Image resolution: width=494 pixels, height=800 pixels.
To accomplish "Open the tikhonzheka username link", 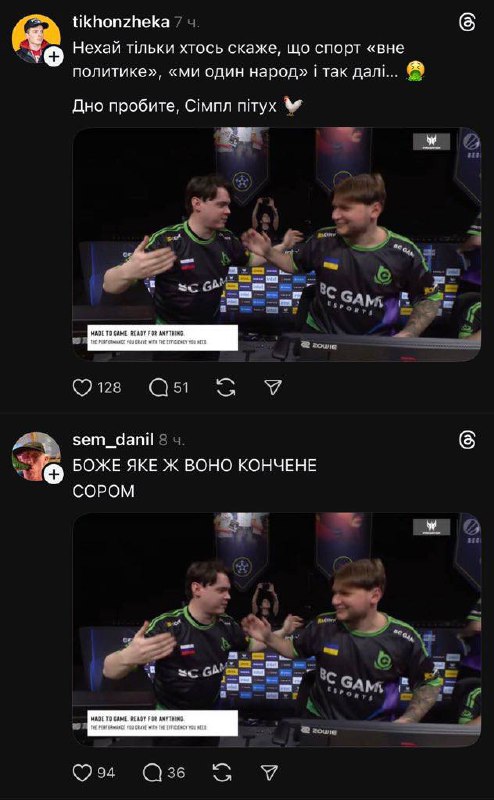I will (121, 22).
